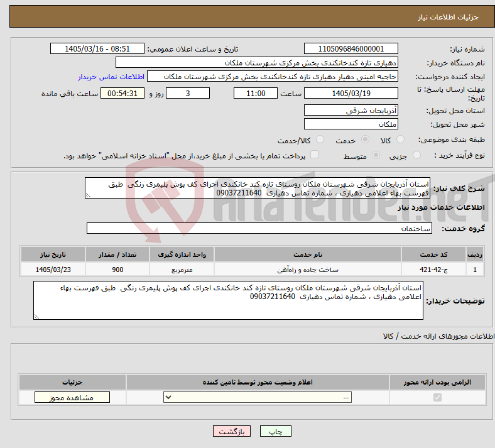Image resolution: width=495 pixels, height=448 pixels.
Task: Click the service code cell ج-42-421
Action: (434, 270)
